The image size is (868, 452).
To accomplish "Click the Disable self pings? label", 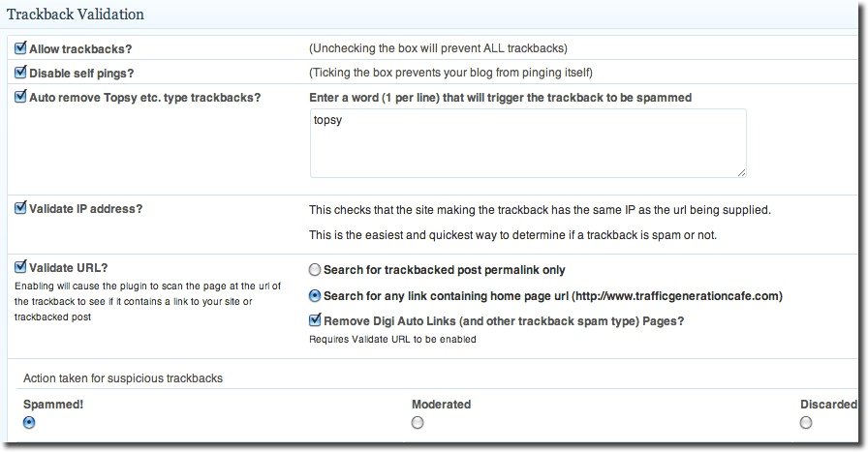I will pyautogui.click(x=83, y=73).
